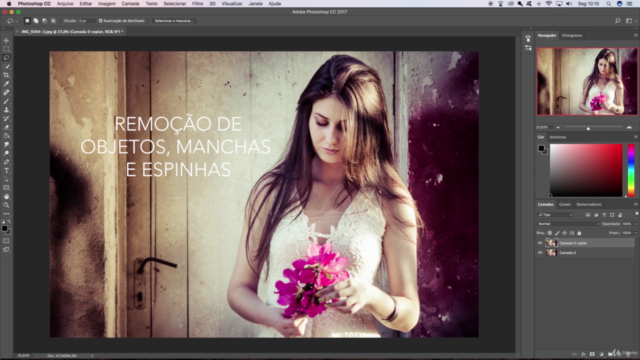Open the Cor panel menu

pyautogui.click(x=636, y=137)
